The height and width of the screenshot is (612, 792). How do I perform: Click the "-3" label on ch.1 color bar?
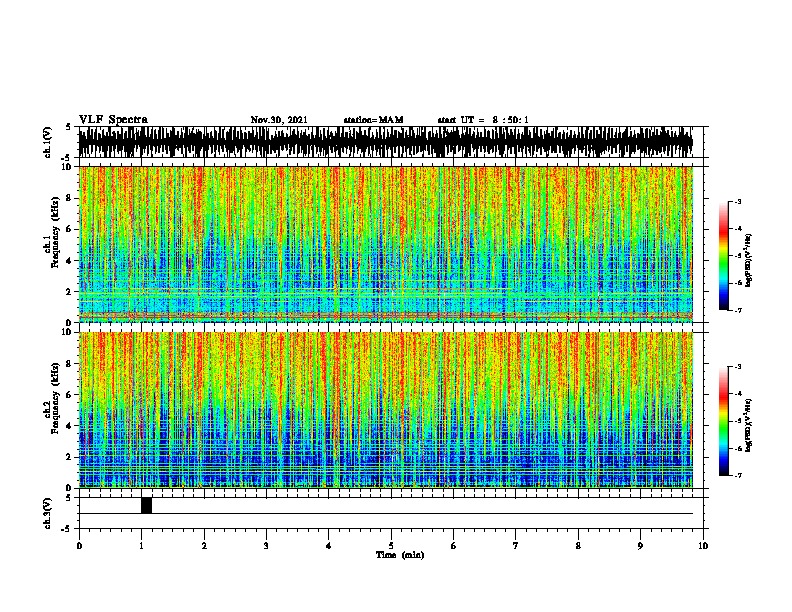(737, 201)
